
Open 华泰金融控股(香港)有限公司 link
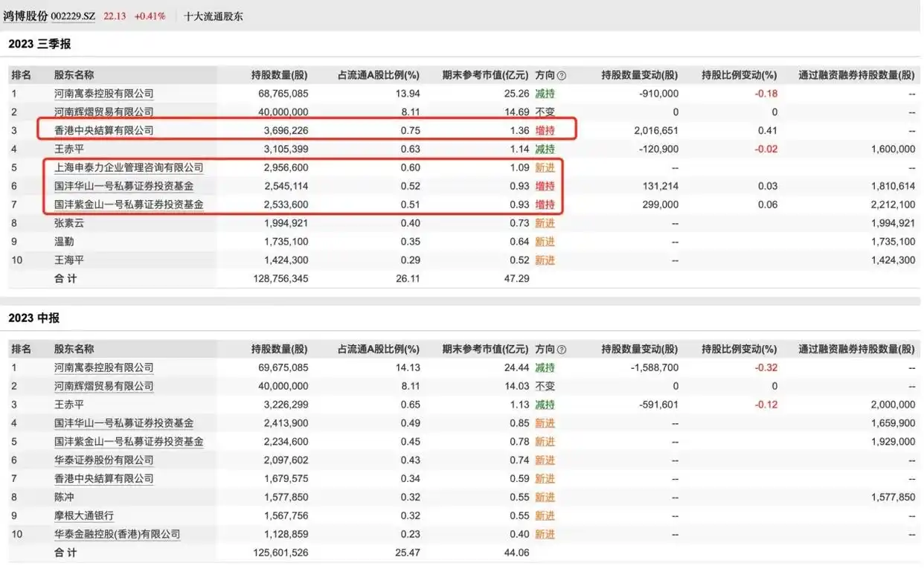pos(118,534)
